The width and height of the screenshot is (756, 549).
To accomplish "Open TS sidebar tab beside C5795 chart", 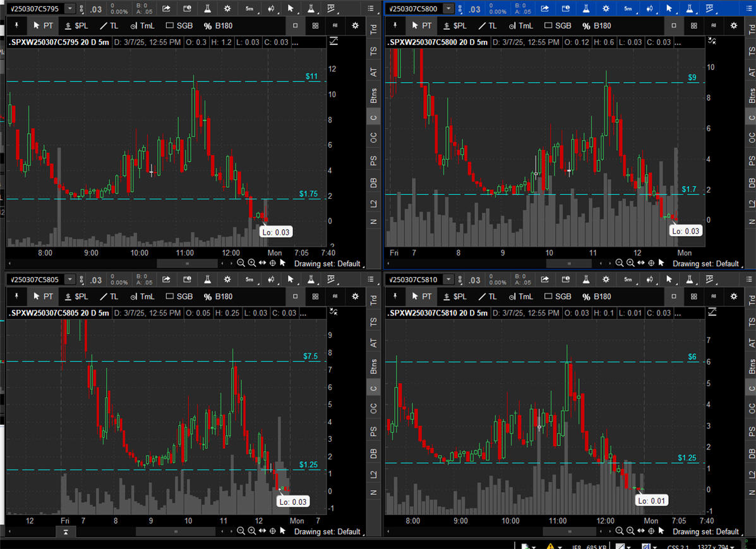I will pos(374,50).
